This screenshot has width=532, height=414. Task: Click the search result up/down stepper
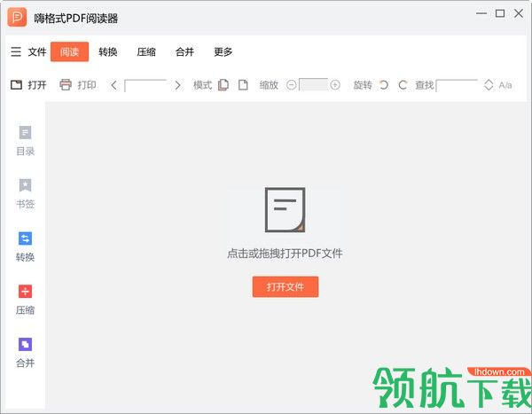pyautogui.click(x=489, y=85)
